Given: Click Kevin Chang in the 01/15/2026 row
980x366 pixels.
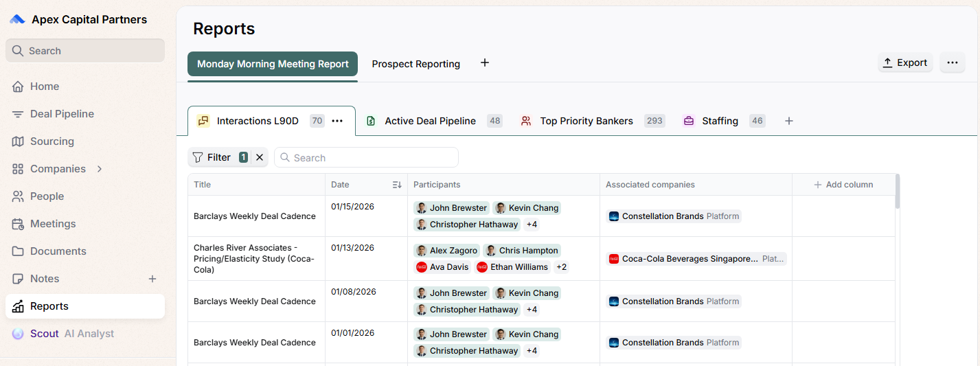Looking at the screenshot, I should 527,208.
